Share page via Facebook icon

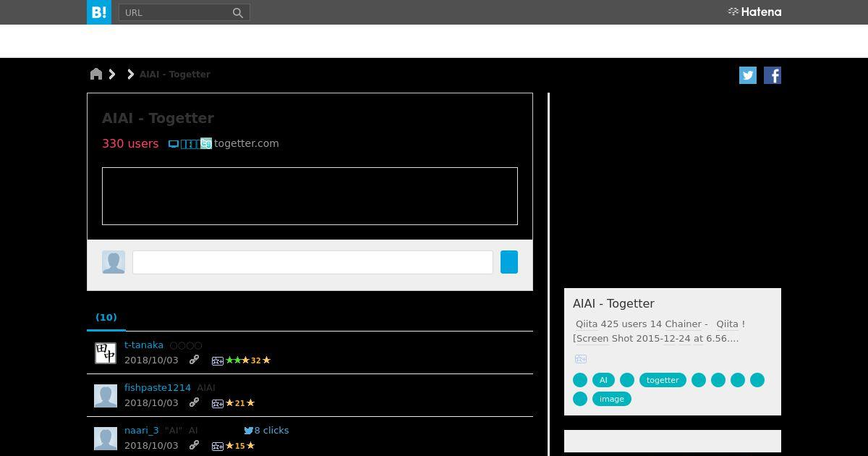click(773, 75)
